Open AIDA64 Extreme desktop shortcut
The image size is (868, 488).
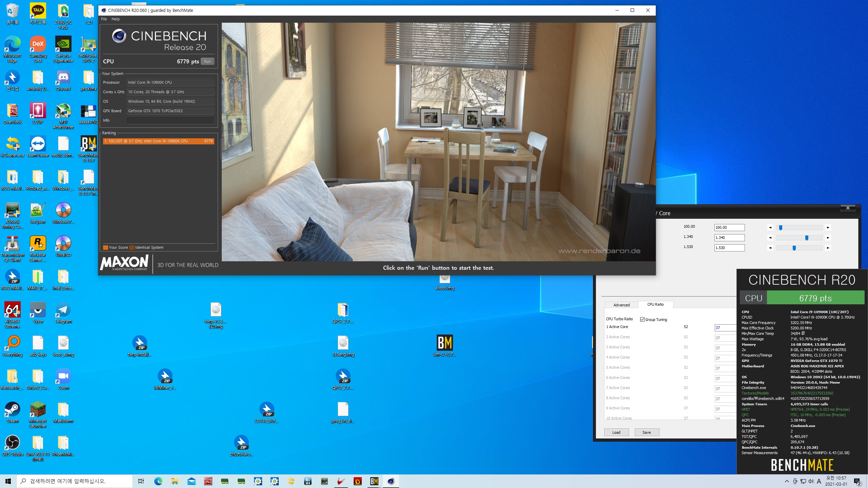(x=12, y=315)
